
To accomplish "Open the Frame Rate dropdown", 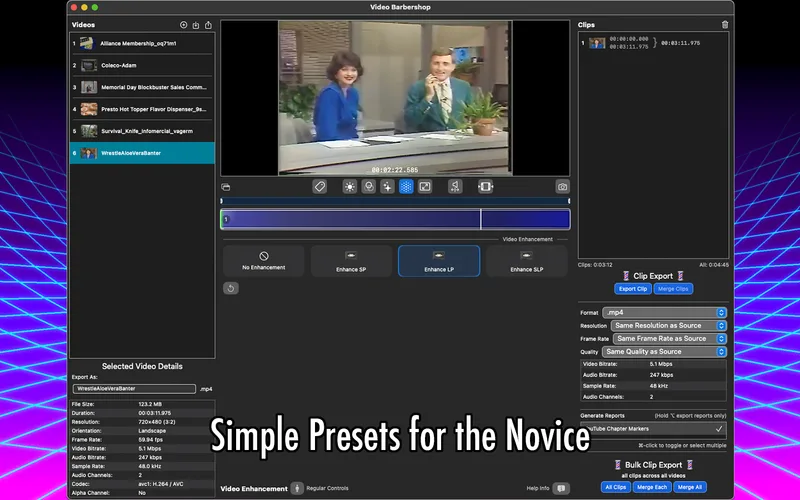I will click(x=668, y=339).
